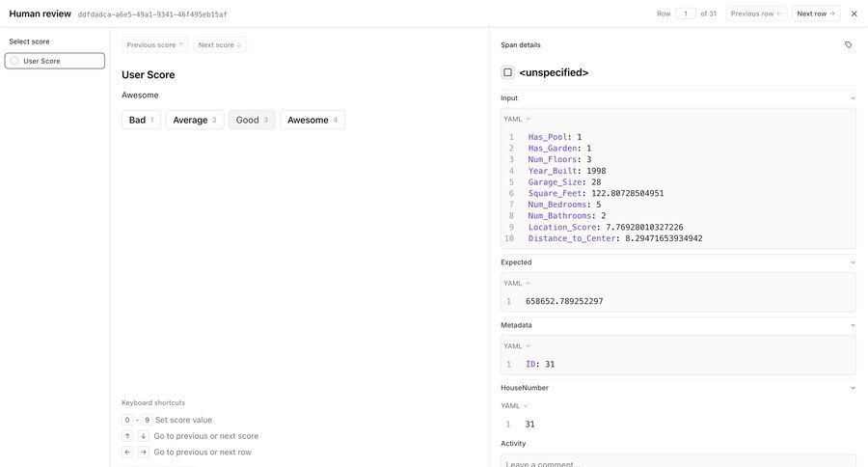This screenshot has height=467, width=868.
Task: Click the Row number input field
Action: 686,14
